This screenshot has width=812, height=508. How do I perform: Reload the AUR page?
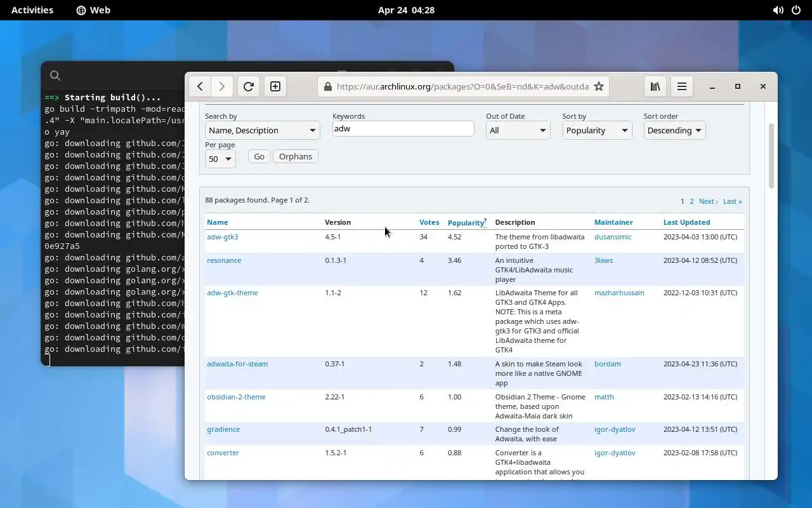[249, 86]
